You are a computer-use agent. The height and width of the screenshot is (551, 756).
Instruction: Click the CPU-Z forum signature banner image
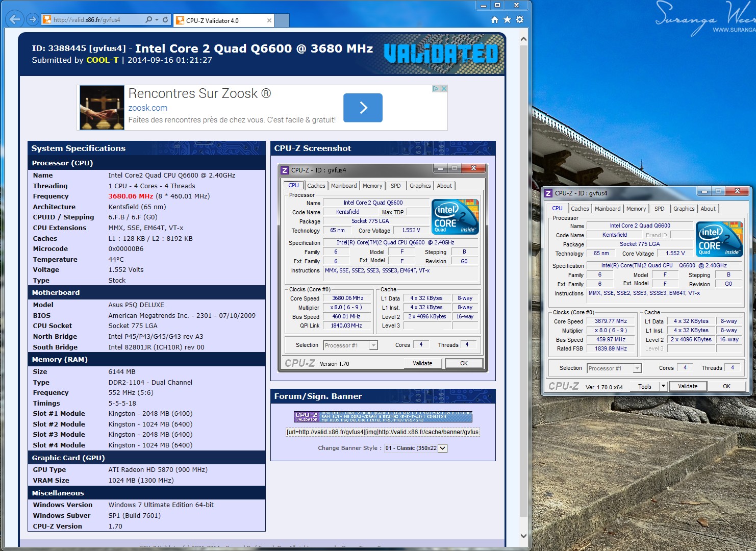click(383, 417)
